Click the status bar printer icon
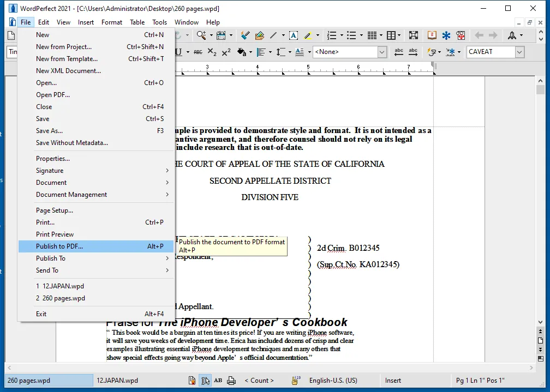550x392 pixels. tap(231, 381)
